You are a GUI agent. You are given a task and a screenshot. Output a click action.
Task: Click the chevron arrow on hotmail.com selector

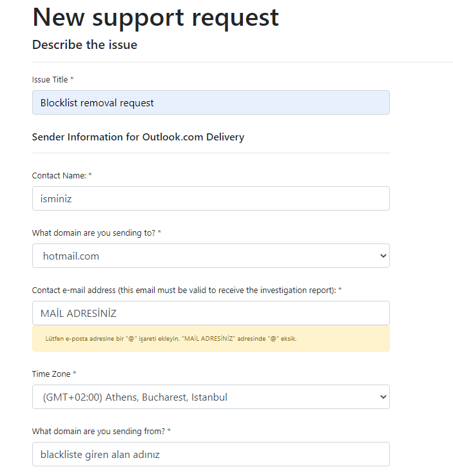coord(383,256)
